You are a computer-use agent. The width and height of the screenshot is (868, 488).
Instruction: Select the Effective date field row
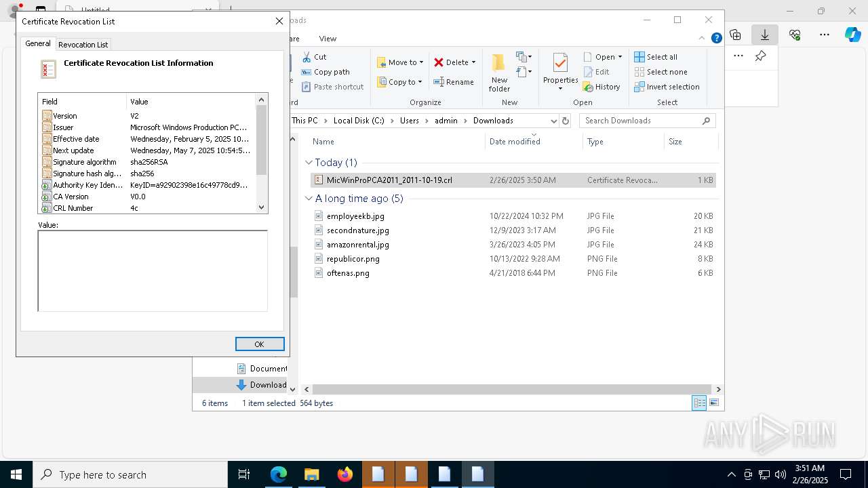pos(146,139)
